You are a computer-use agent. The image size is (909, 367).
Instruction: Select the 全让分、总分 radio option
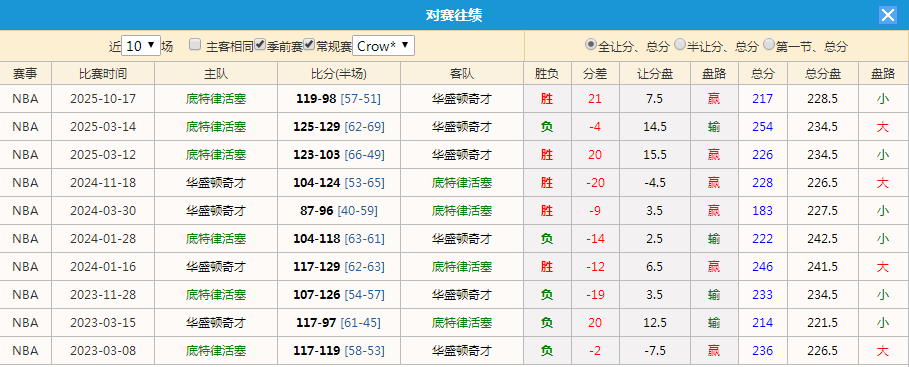pos(591,44)
